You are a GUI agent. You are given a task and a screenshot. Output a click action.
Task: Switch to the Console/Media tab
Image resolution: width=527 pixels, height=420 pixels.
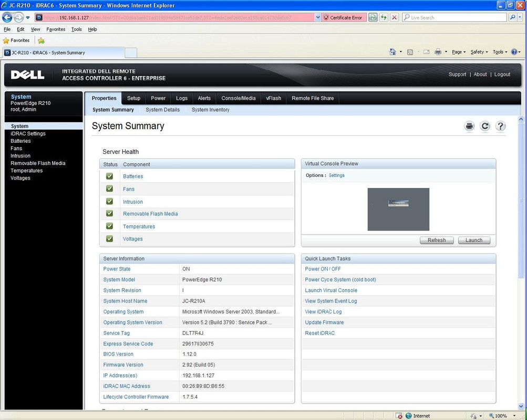[x=239, y=98]
